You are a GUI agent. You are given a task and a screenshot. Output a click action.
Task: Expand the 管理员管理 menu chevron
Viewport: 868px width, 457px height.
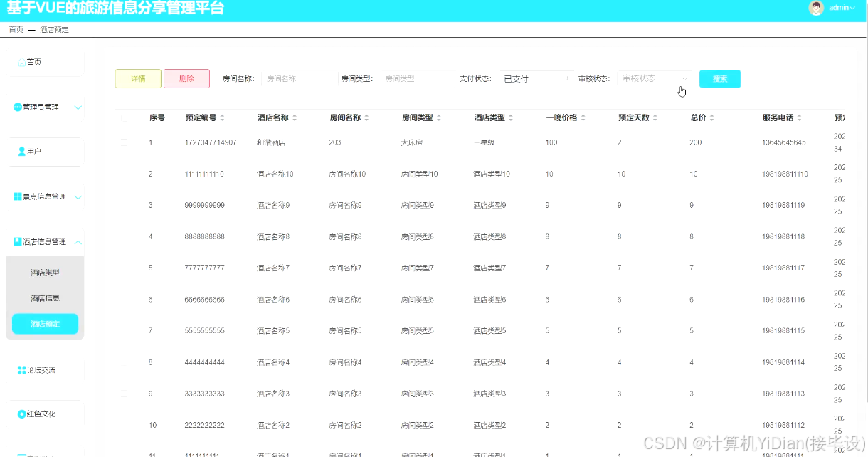[x=78, y=107]
